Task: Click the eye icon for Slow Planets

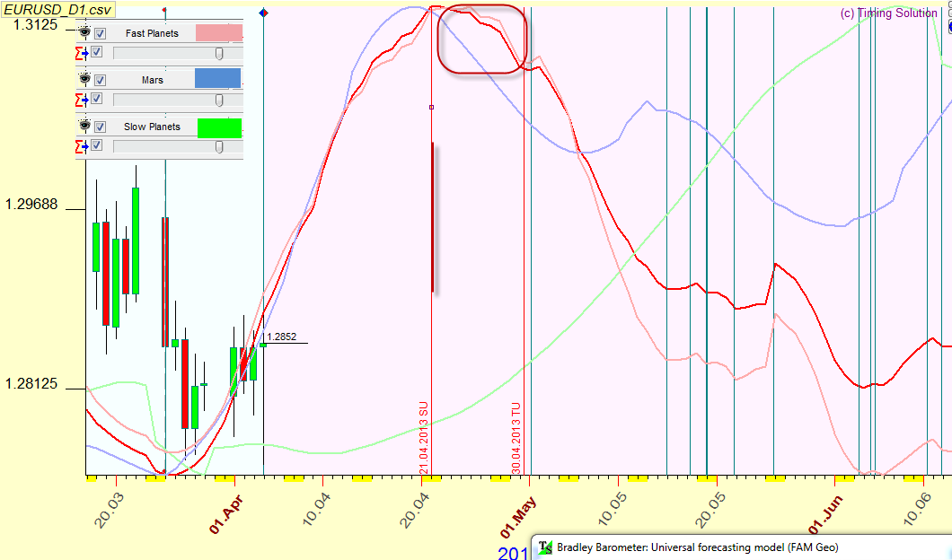Action: [x=84, y=127]
